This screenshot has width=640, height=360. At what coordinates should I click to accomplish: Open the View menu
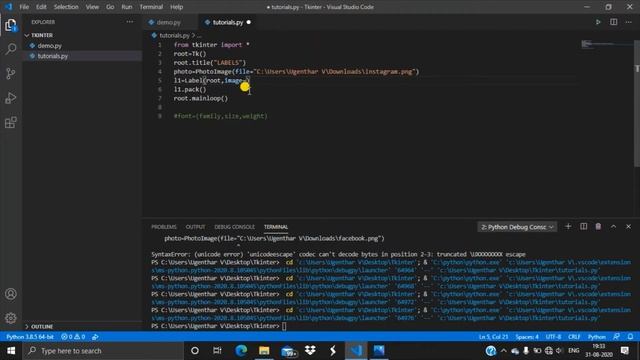[92, 7]
